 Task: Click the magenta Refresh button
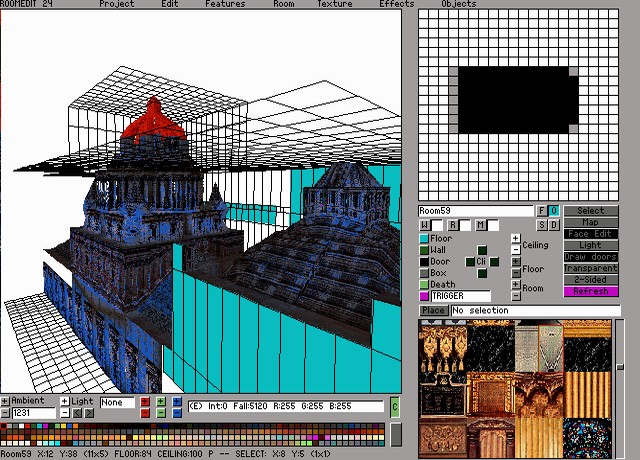pos(591,291)
